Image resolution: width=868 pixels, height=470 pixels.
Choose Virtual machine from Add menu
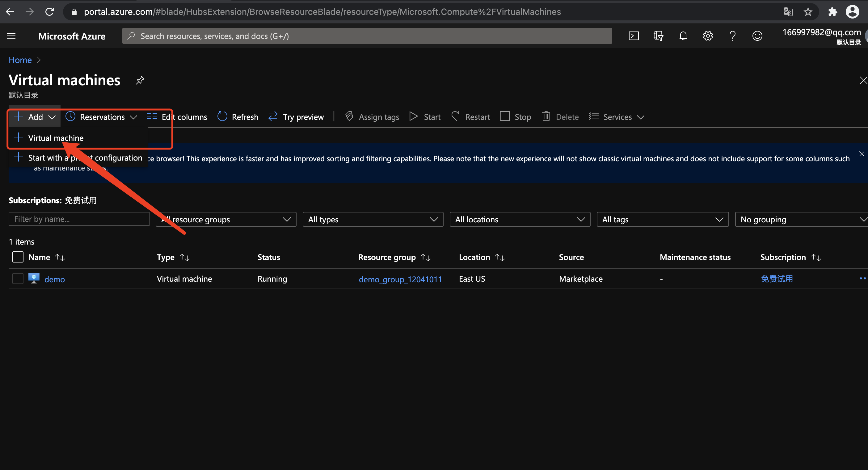78,138
